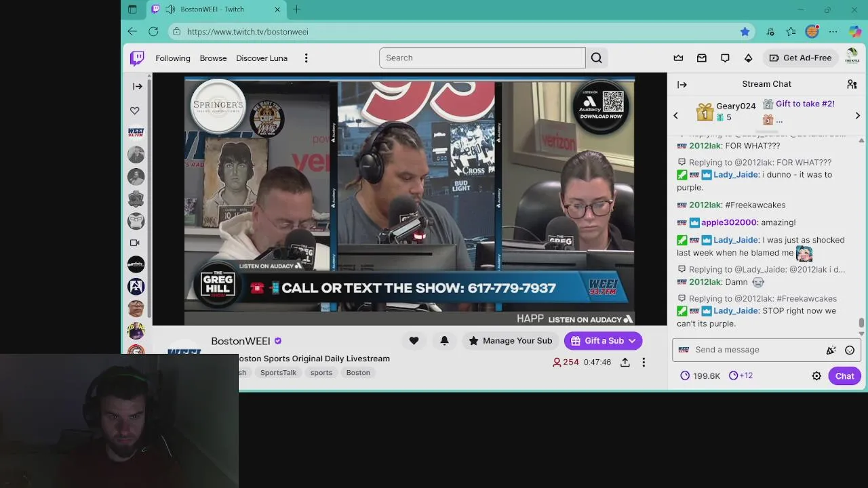
Task: Click the Manage Your Sub button
Action: pos(510,341)
